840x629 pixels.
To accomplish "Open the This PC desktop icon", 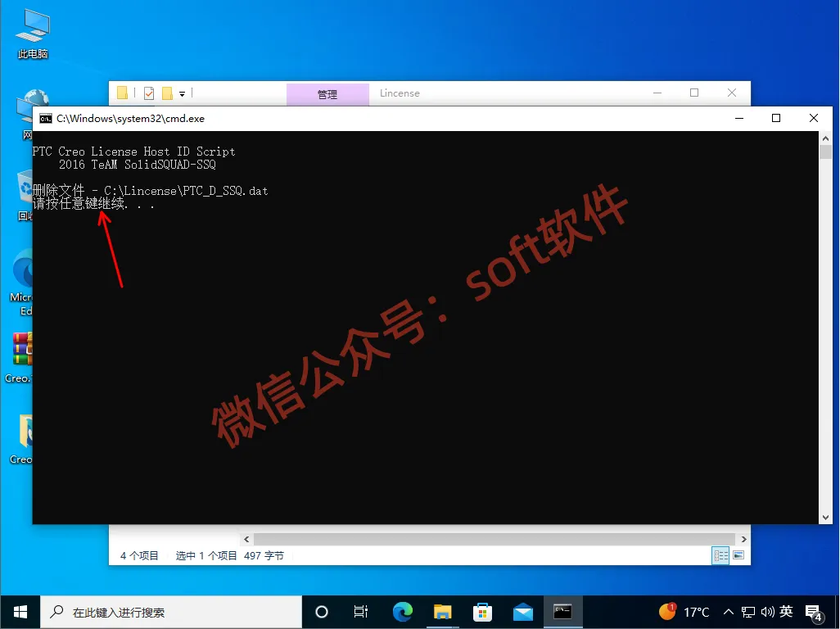I will [x=33, y=34].
